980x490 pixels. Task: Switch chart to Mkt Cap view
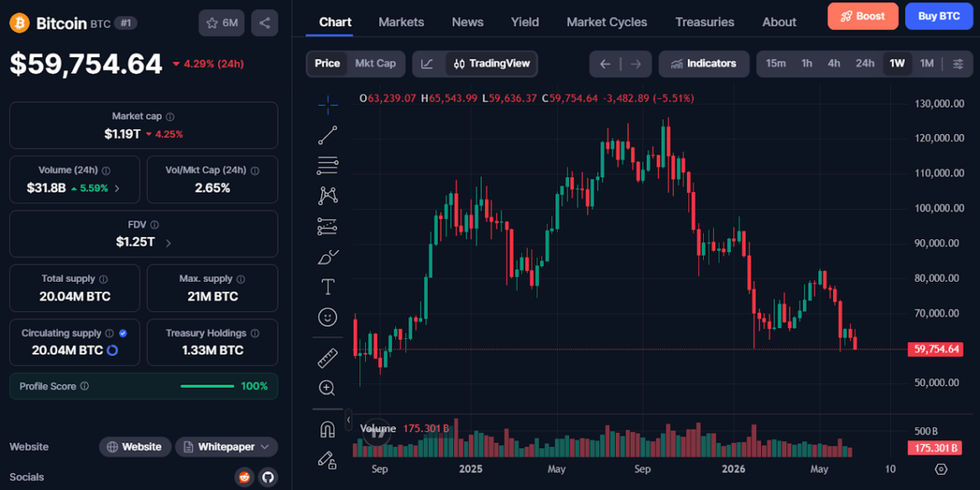coord(376,64)
